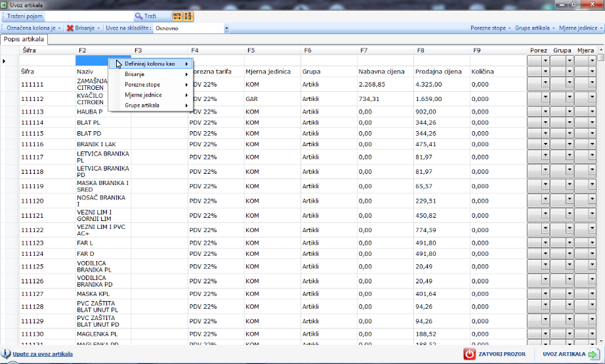The height and width of the screenshot is (364, 605).
Task: Switch to the Popis artikala tab
Action: coord(24,39)
